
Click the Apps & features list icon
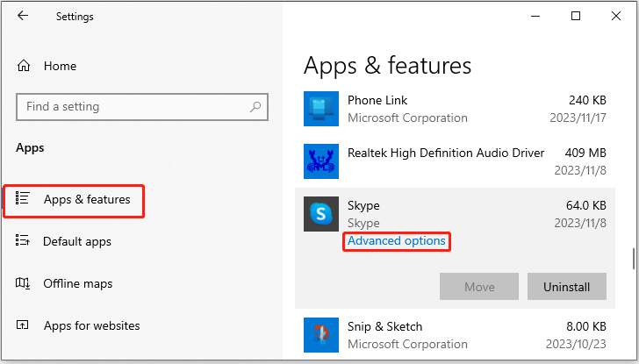coord(23,198)
